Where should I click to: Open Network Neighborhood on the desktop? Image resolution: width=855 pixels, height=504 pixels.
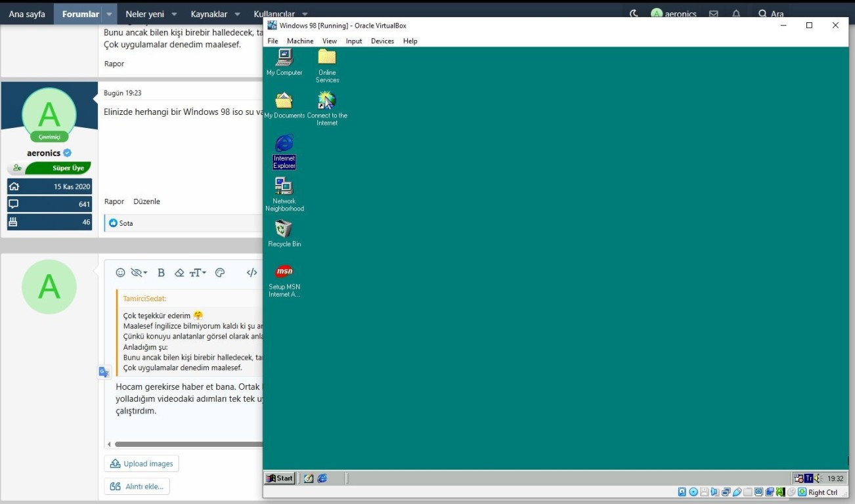[284, 190]
